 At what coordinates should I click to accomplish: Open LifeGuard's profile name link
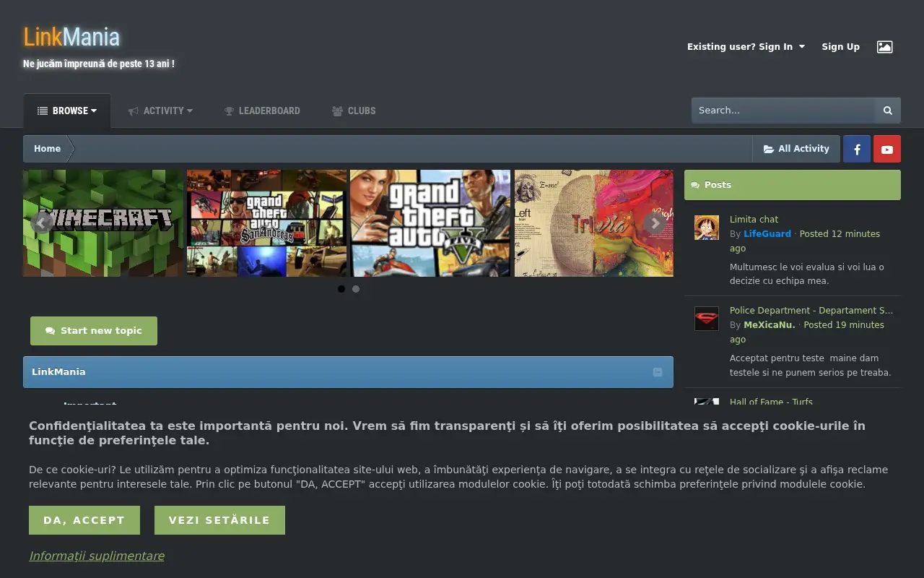click(x=767, y=234)
